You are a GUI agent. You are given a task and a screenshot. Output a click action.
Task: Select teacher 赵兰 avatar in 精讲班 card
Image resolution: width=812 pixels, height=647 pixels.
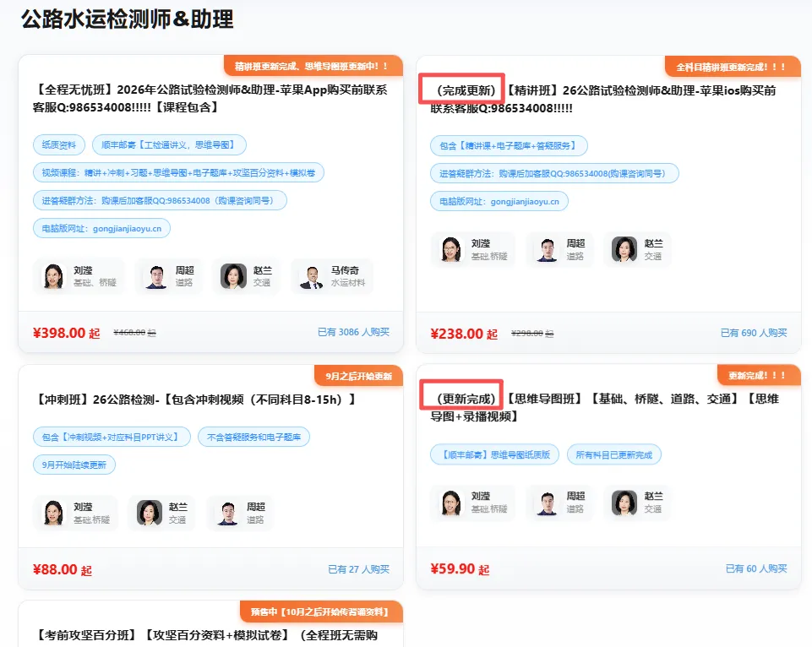coord(624,249)
